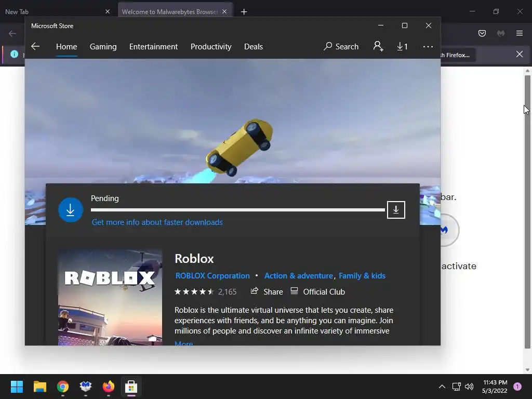Click the scrollbar down arrow in Firefox
This screenshot has height=399, width=532.
click(x=527, y=370)
